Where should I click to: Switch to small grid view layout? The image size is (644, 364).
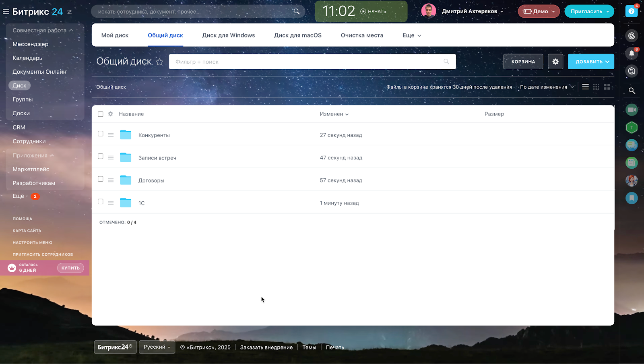[x=596, y=87]
